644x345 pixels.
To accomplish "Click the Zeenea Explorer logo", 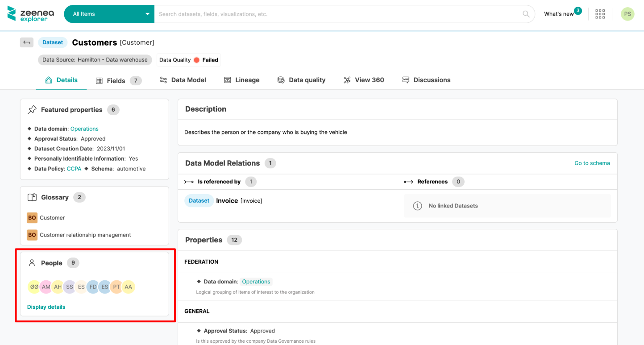I will click(x=31, y=14).
